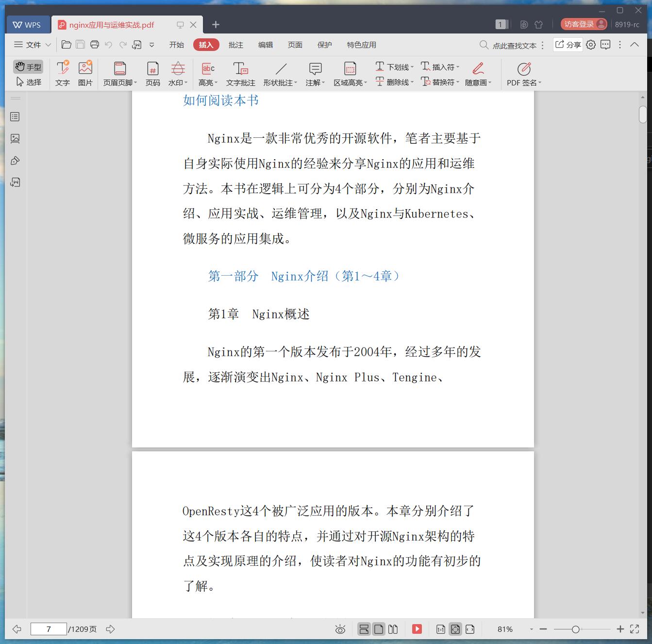Screen dimensions: 652x644
Task: Click the PDF to Word convert icon
Action: click(x=137, y=45)
